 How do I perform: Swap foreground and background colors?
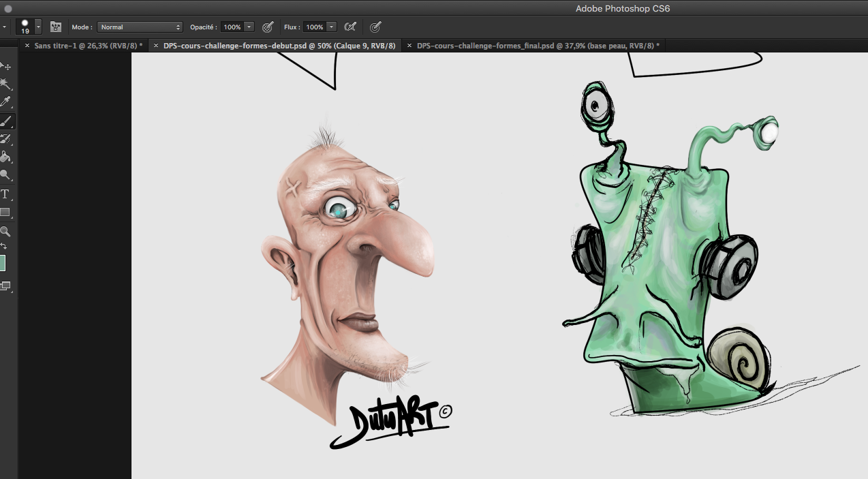[4, 246]
